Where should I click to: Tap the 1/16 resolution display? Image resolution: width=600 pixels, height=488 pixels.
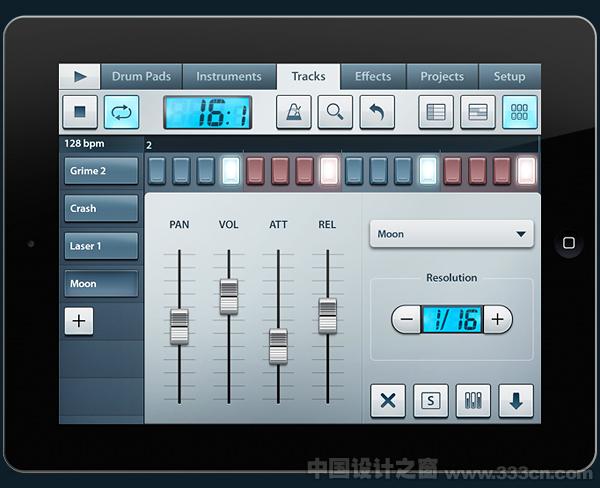click(452, 319)
